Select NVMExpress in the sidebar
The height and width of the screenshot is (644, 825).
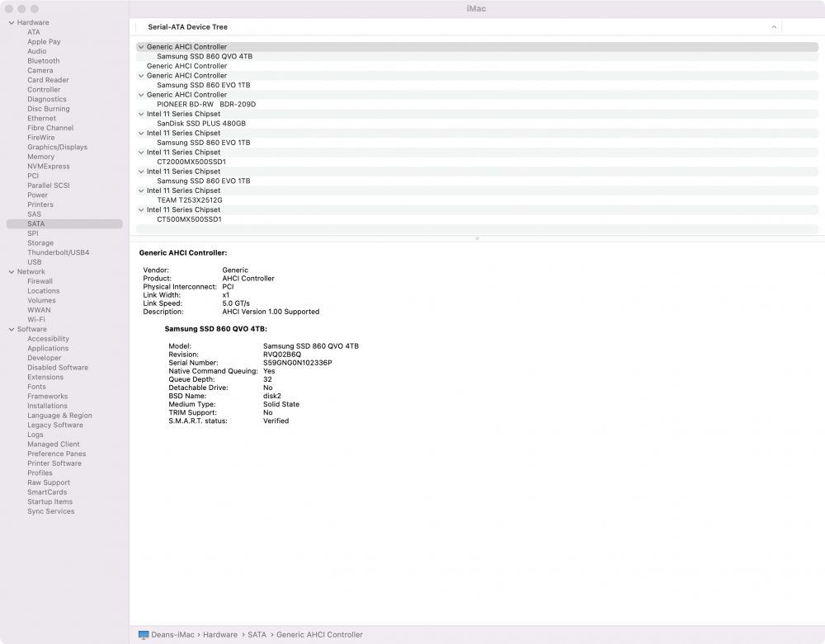click(49, 166)
